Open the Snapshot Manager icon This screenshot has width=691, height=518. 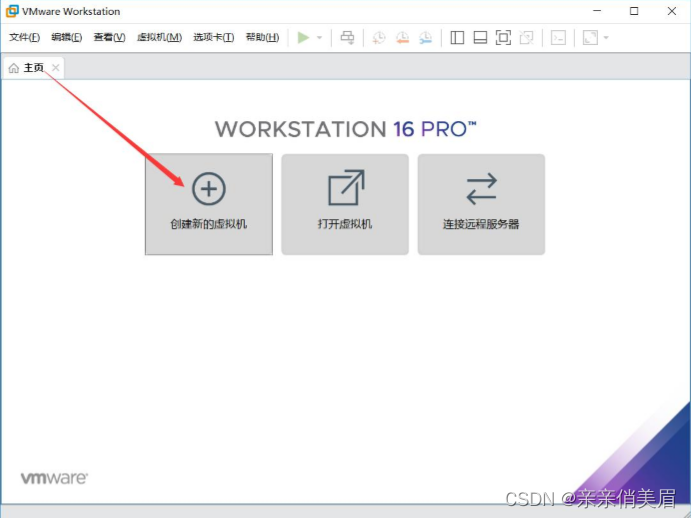426,37
